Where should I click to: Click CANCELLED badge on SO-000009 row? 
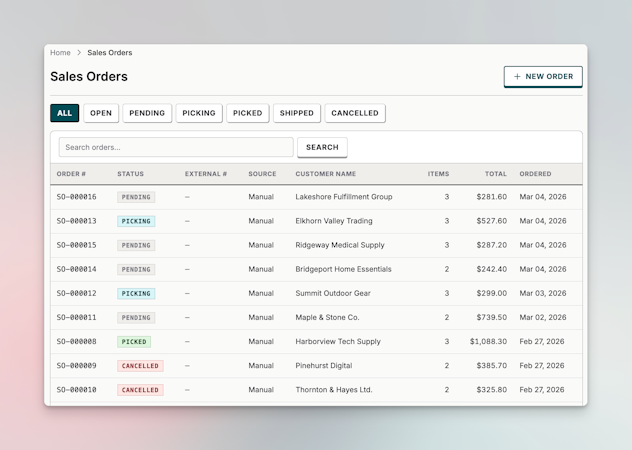140,366
